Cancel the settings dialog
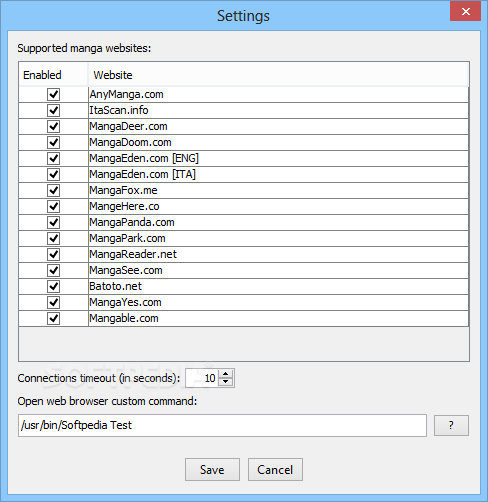The height and width of the screenshot is (502, 488). click(x=275, y=470)
